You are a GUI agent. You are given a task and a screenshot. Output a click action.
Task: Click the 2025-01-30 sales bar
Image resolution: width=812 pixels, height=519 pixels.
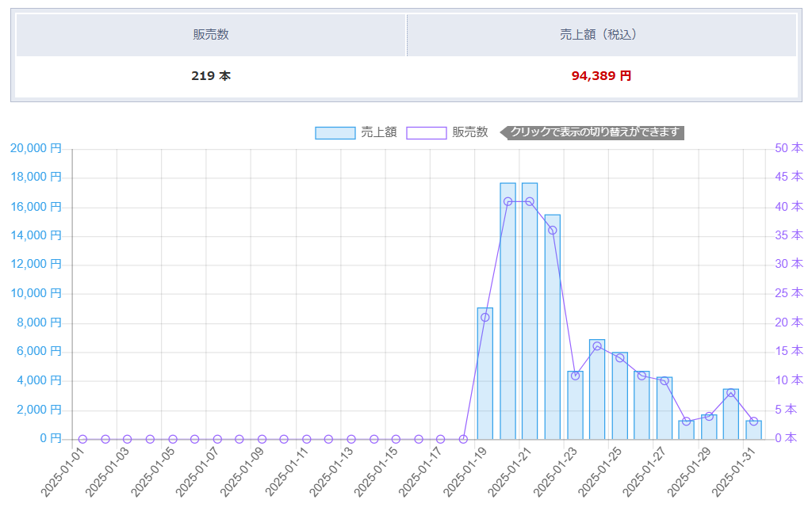tap(731, 414)
